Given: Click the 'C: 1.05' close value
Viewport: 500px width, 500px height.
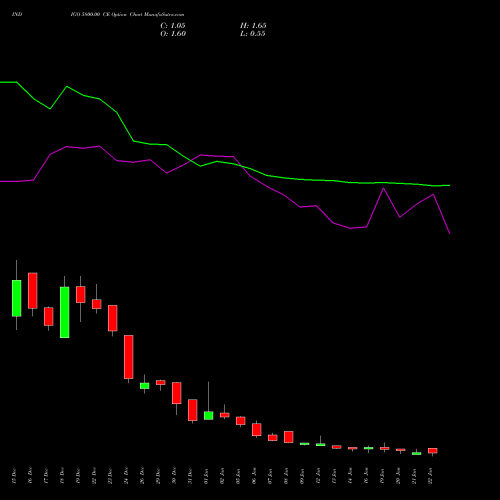Looking at the screenshot, I should click(173, 26).
